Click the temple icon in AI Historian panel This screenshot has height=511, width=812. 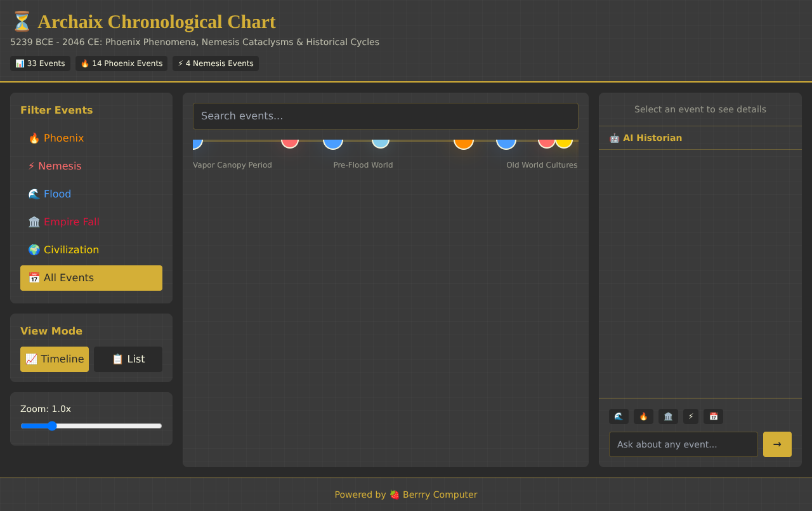pos(667,416)
